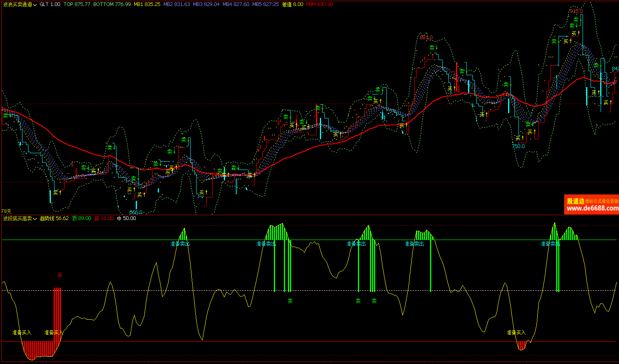Screen dimensions: 619x364
Task: Click the GLT 1.00 value label
Action: (50, 4)
